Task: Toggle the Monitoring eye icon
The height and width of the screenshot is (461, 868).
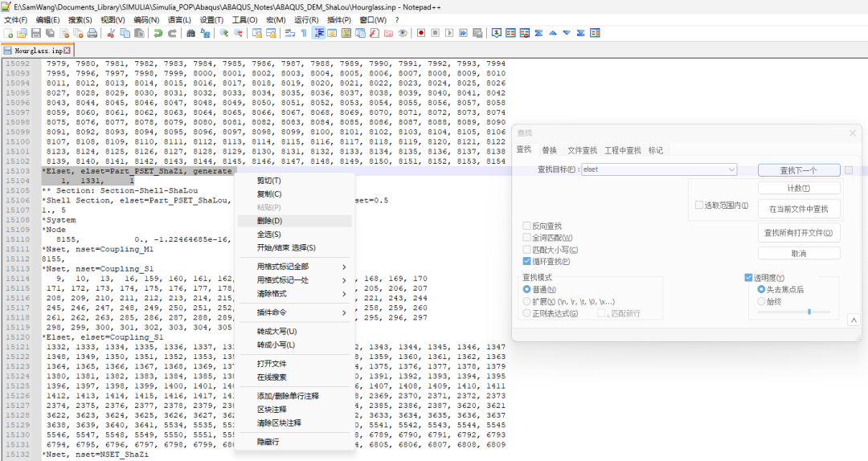Action: point(403,33)
